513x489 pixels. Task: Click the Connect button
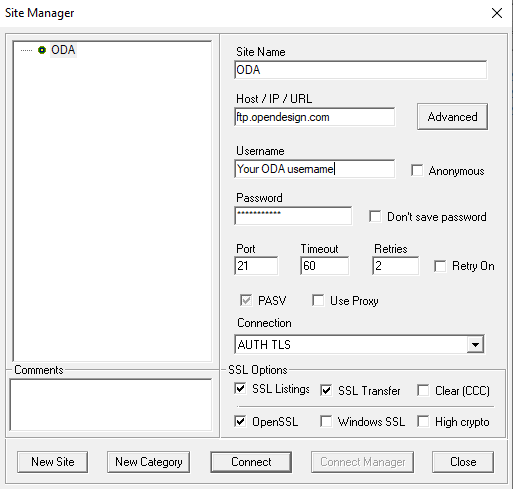coord(251,462)
